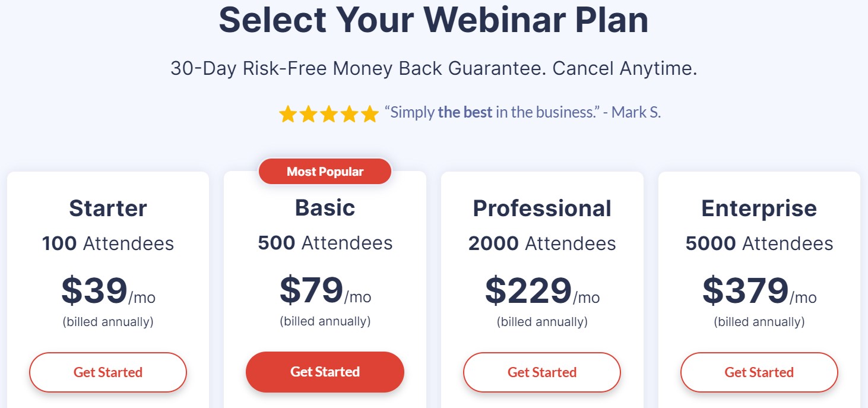Click the $39/mo price text
The height and width of the screenshot is (408, 868).
pyautogui.click(x=108, y=290)
